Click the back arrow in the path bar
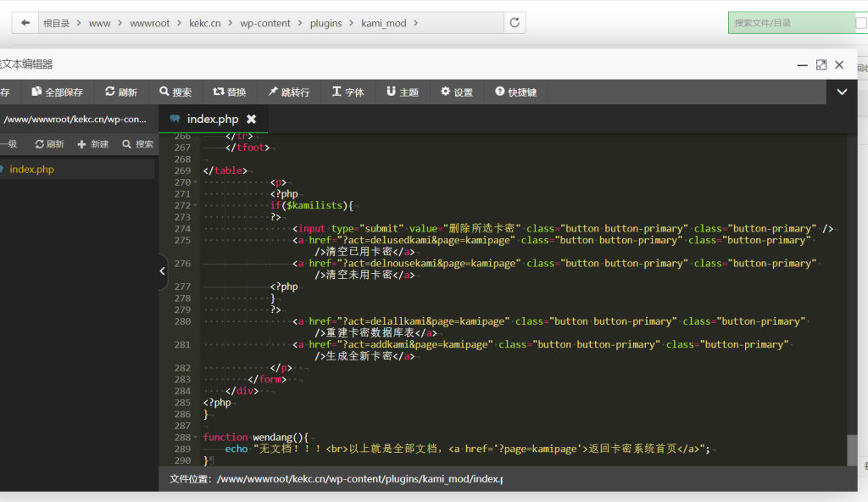 [25, 23]
